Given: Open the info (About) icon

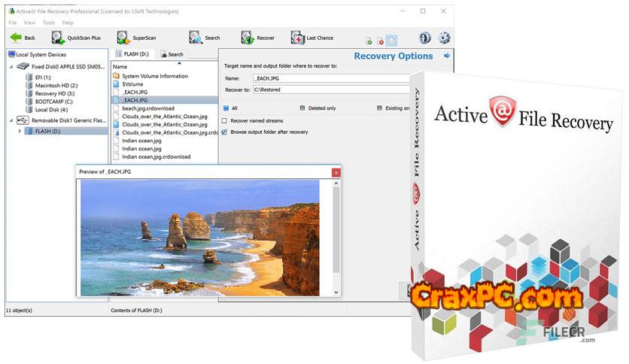Looking at the screenshot, I should click(x=425, y=38).
